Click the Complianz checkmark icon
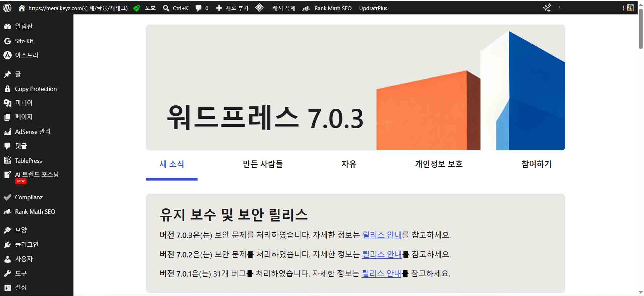644x296 pixels. click(x=7, y=197)
